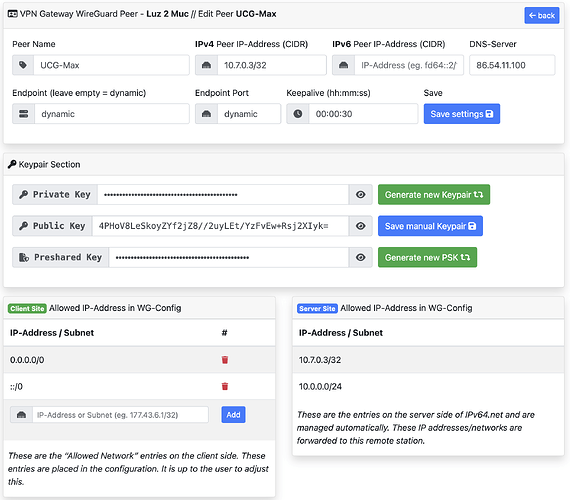Delete the 0.0.0.0/0 allowed IP entry
Screen dimensions: 570x500
coord(225,360)
